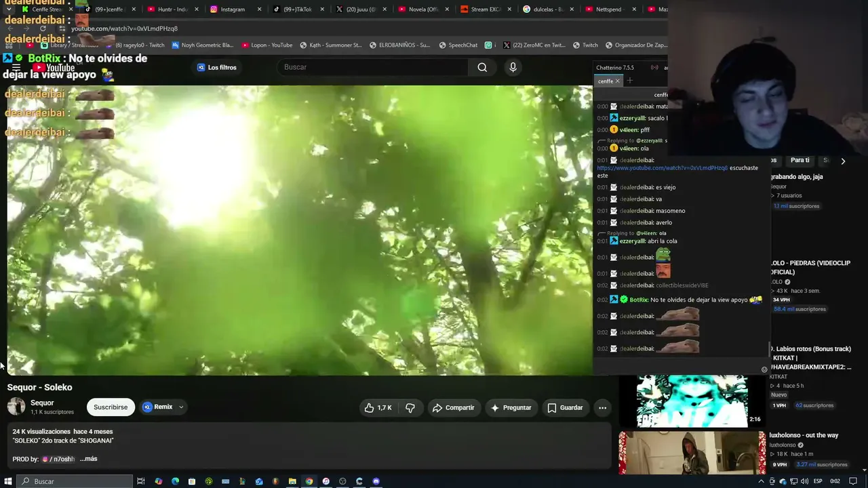Open the 2:16 glitchy cyan video thumbnail
Image resolution: width=868 pixels, height=488 pixels.
click(692, 400)
